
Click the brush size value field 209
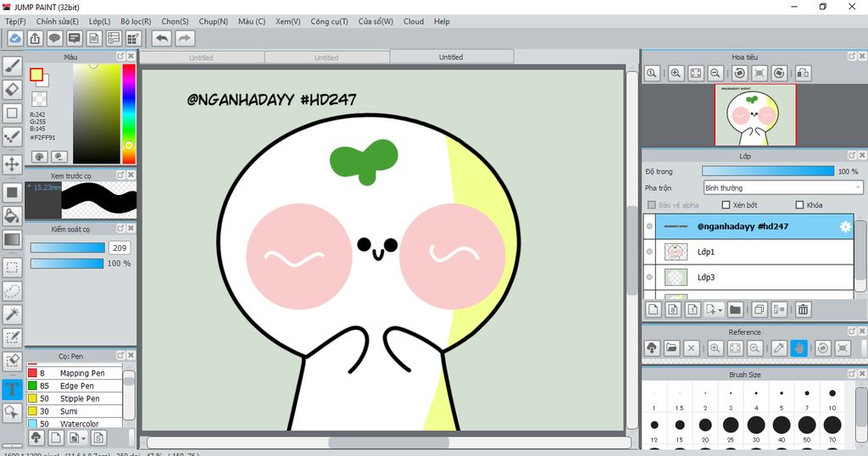[120, 248]
